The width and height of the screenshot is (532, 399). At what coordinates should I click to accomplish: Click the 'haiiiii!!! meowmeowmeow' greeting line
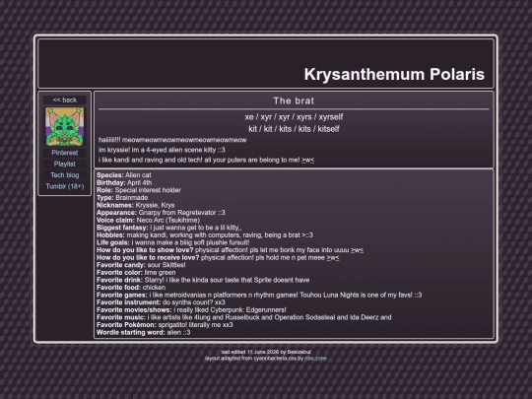[x=172, y=140]
